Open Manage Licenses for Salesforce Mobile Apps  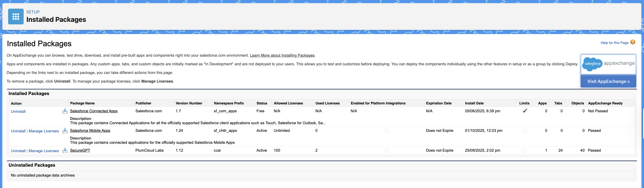point(44,131)
